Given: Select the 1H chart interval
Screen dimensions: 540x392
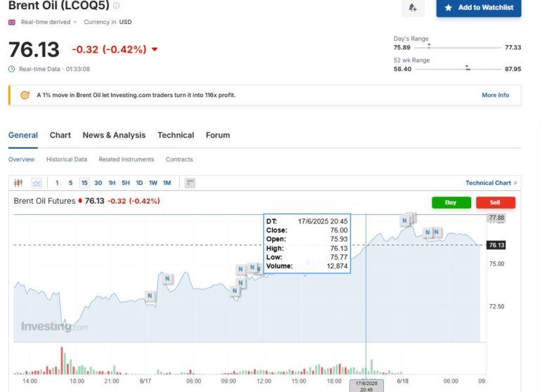Looking at the screenshot, I should (112, 183).
